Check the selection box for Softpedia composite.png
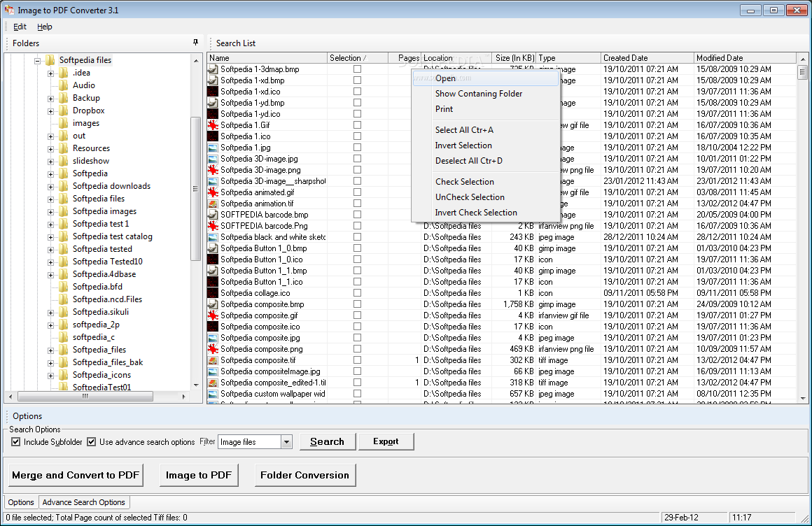The width and height of the screenshot is (812, 526). click(357, 349)
